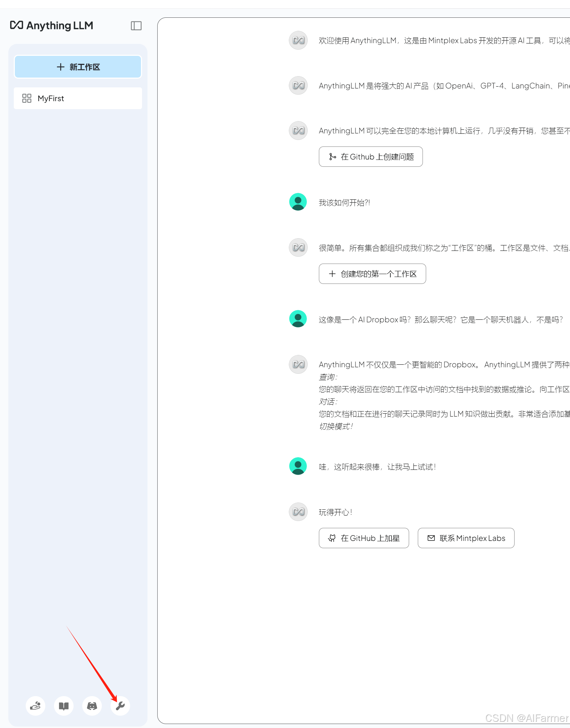Image resolution: width=570 pixels, height=728 pixels.
Task: Click the bot avatar beside the OpenAi, GPT-4 message
Action: [298, 86]
